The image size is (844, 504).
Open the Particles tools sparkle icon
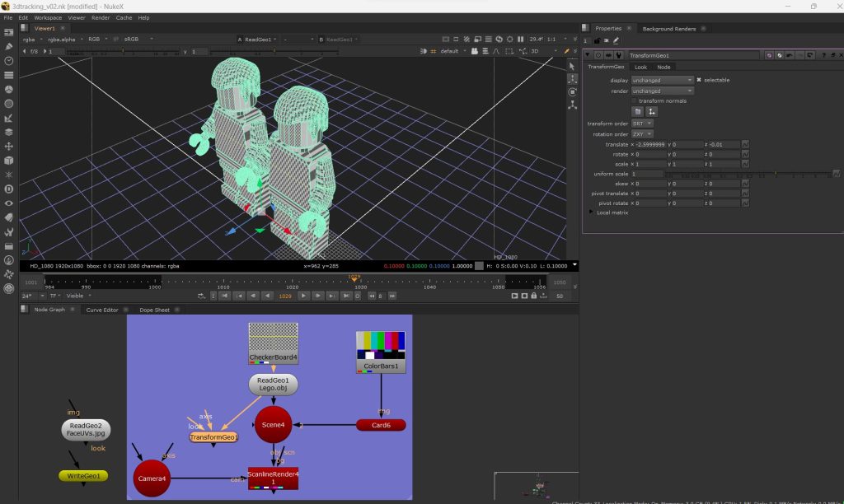point(8,175)
